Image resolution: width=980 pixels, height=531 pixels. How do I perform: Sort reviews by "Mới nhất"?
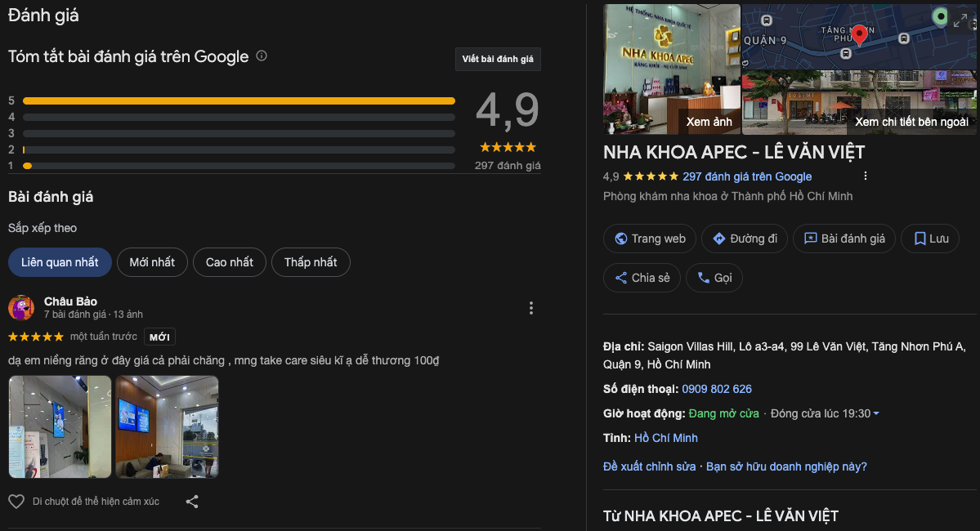tap(152, 262)
